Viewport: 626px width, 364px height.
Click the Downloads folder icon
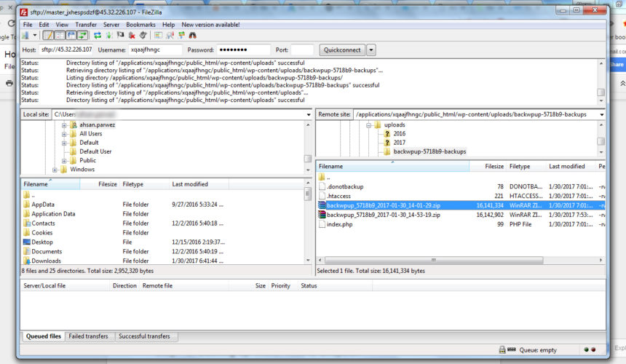coord(27,261)
